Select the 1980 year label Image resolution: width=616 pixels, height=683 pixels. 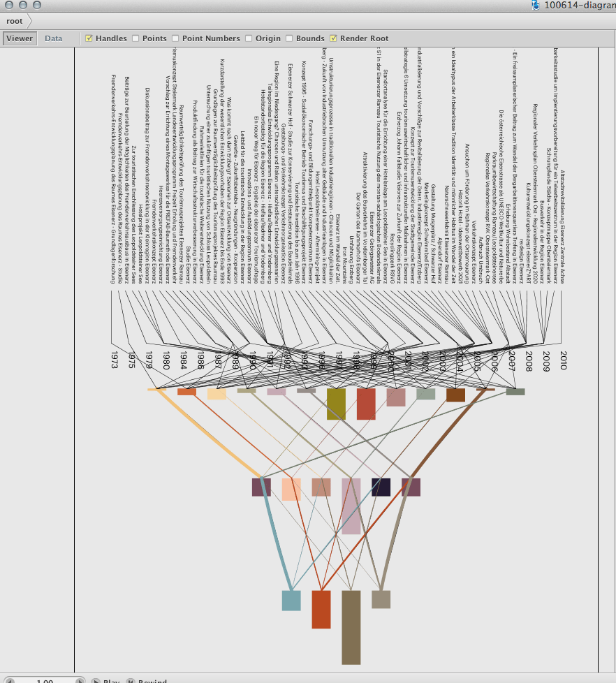(166, 360)
